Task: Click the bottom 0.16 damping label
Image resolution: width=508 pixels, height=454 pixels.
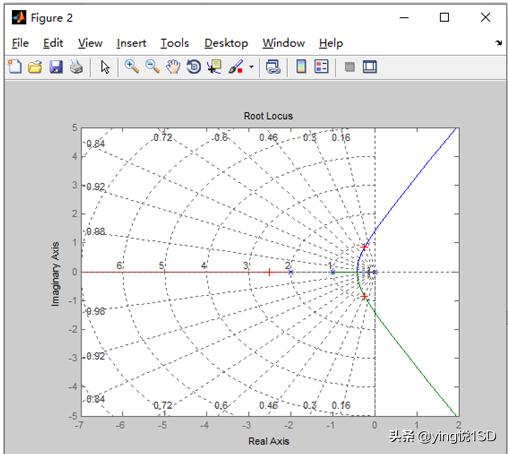Action: [x=341, y=405]
